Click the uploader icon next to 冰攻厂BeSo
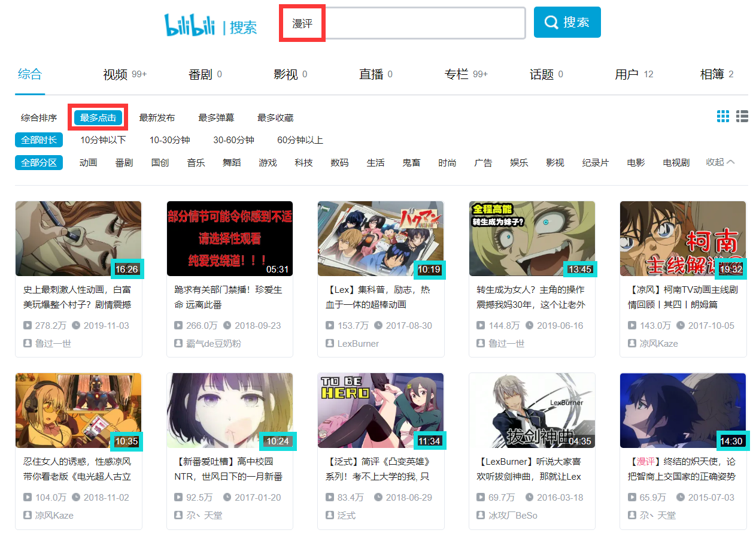Screen dimensions: 756x539 click(481, 515)
